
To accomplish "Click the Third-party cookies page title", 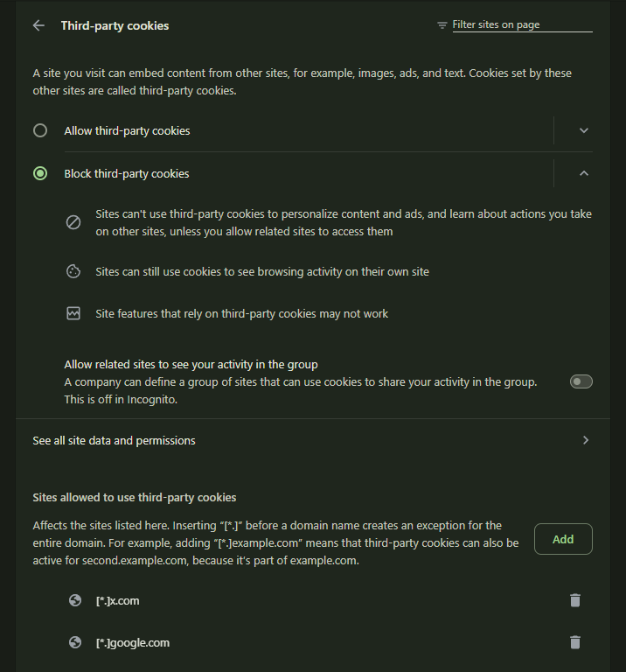I will click(115, 25).
